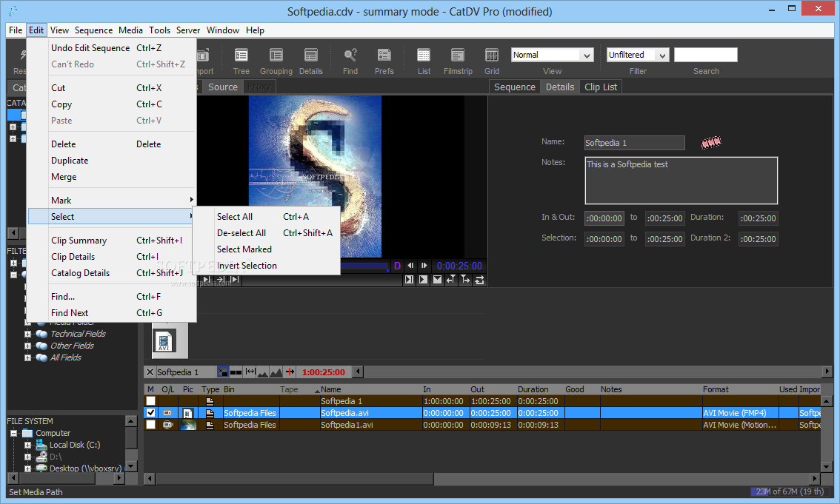Viewport: 840px width, 504px height.
Task: Click the two-blocks icon in sequence bar
Action: click(236, 372)
